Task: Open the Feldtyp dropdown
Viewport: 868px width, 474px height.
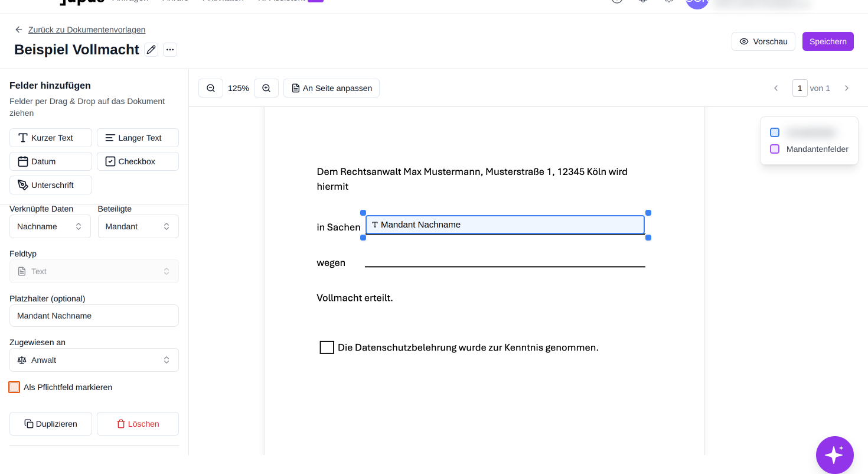Action: pos(94,271)
